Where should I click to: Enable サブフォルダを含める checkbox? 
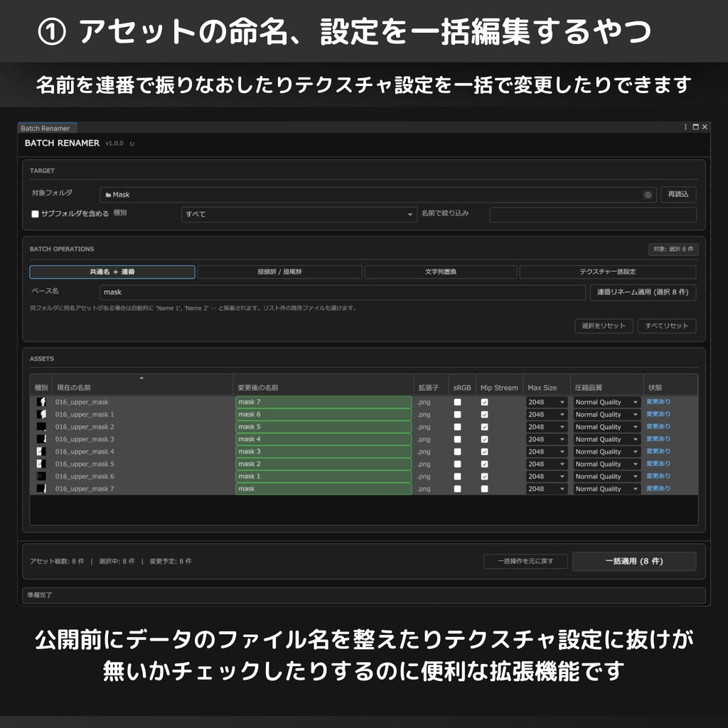[x=35, y=214]
